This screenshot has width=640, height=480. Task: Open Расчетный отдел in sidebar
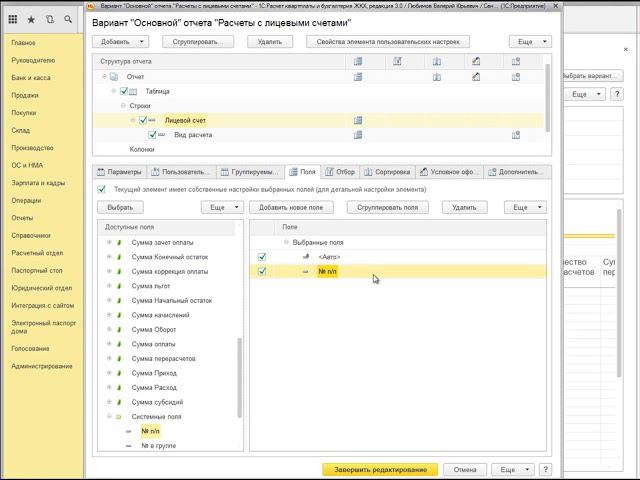37,253
